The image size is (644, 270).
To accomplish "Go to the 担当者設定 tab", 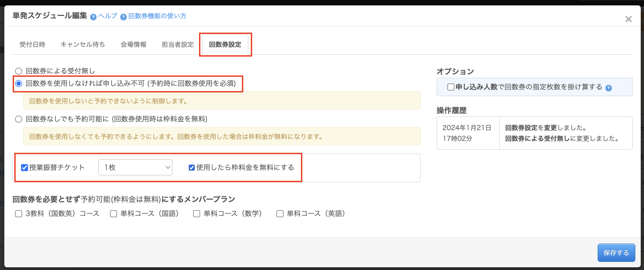I will coord(178,44).
